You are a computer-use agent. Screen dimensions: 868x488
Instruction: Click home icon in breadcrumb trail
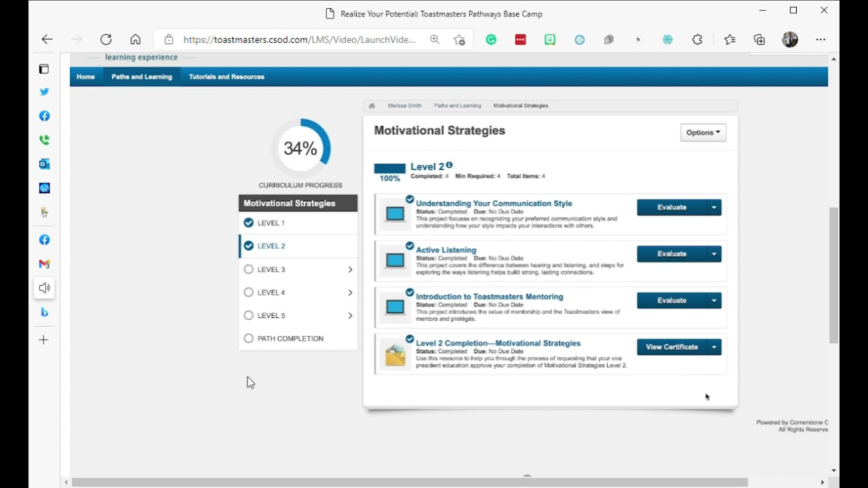coord(372,106)
